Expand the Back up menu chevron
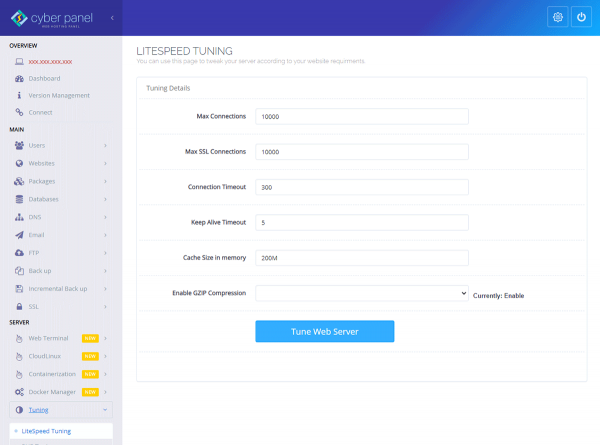600x445 pixels. point(105,271)
